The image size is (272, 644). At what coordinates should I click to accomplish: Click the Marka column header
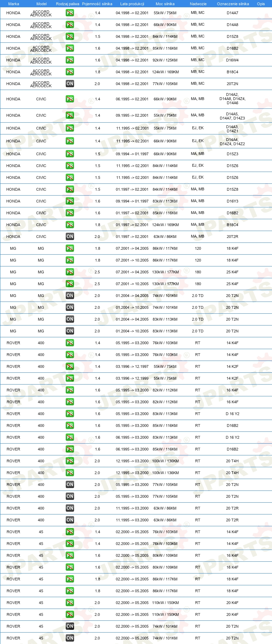[14, 4]
